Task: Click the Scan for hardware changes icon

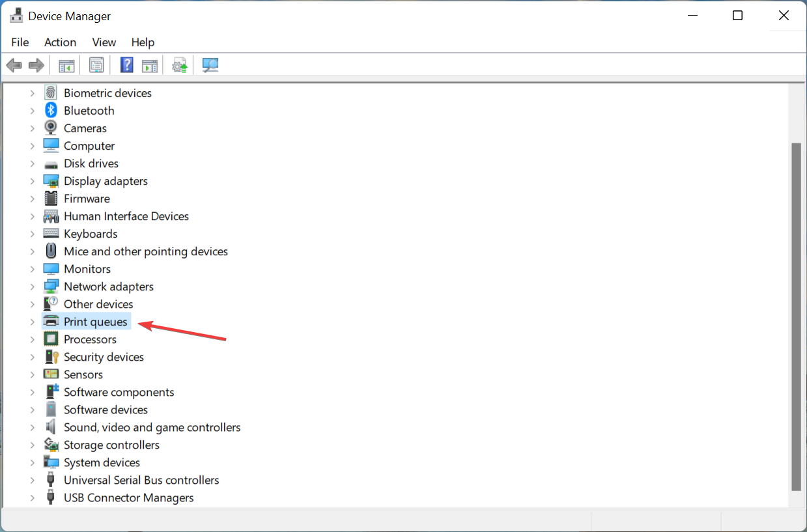Action: coord(210,65)
